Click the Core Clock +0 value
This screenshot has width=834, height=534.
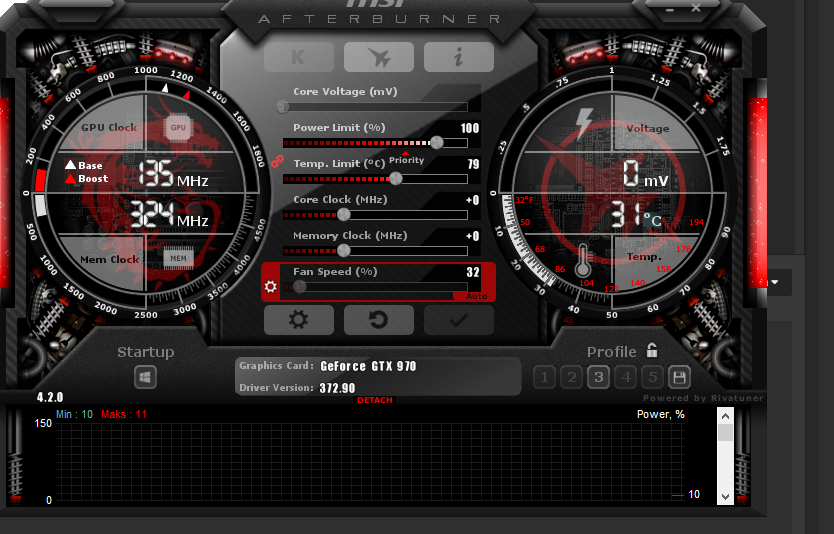(x=472, y=200)
